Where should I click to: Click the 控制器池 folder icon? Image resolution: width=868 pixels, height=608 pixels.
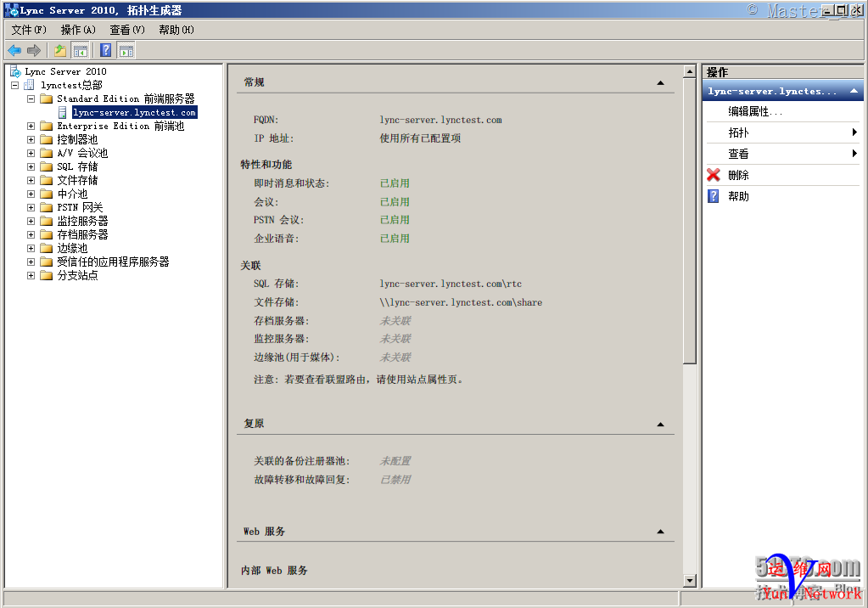point(47,139)
